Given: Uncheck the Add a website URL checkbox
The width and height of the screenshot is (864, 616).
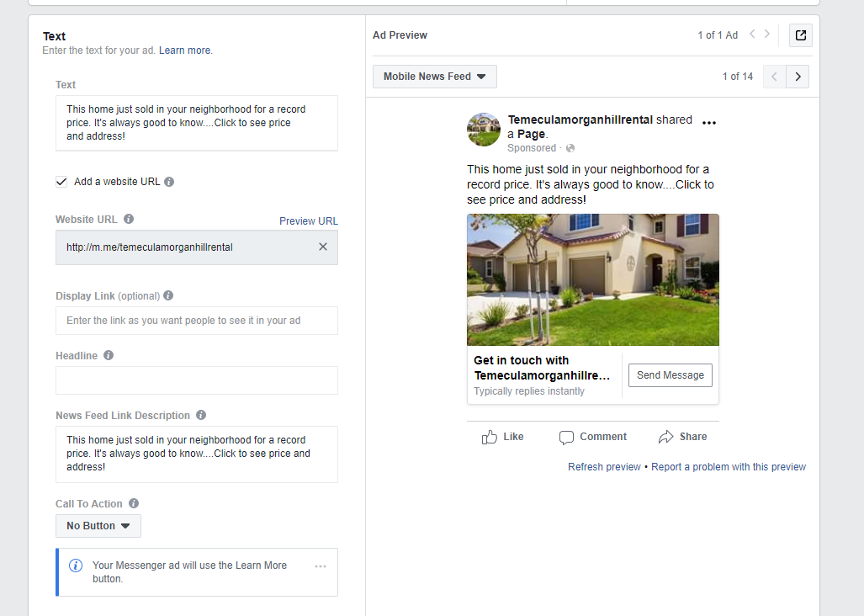Looking at the screenshot, I should coord(61,182).
